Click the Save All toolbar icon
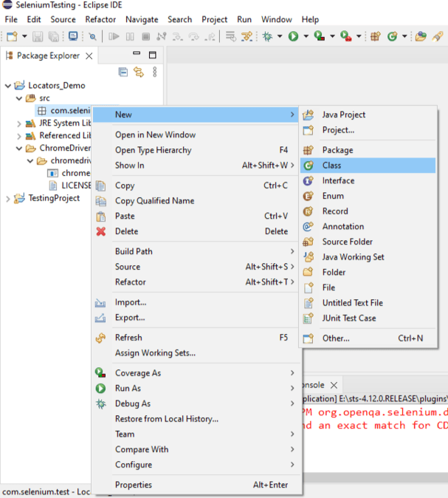 tap(53, 36)
